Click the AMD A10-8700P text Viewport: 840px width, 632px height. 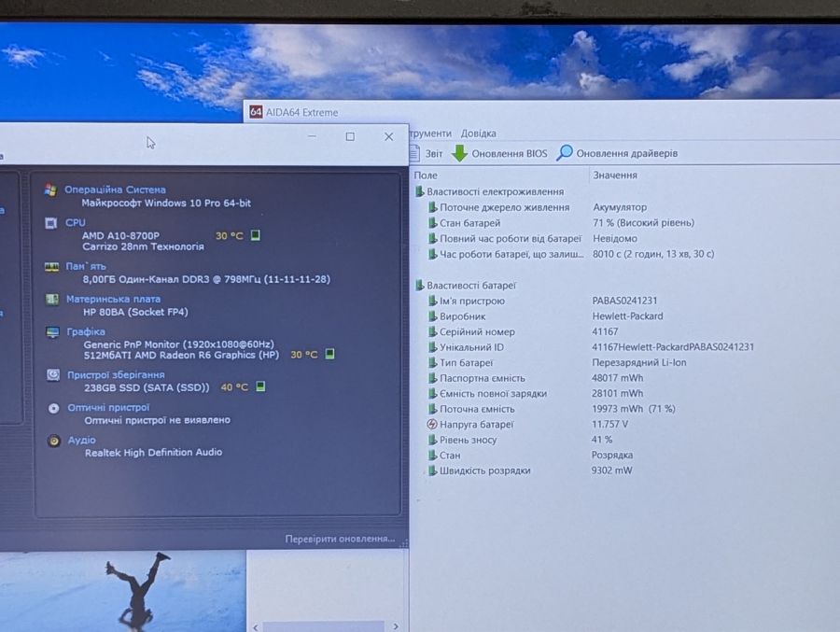120,235
